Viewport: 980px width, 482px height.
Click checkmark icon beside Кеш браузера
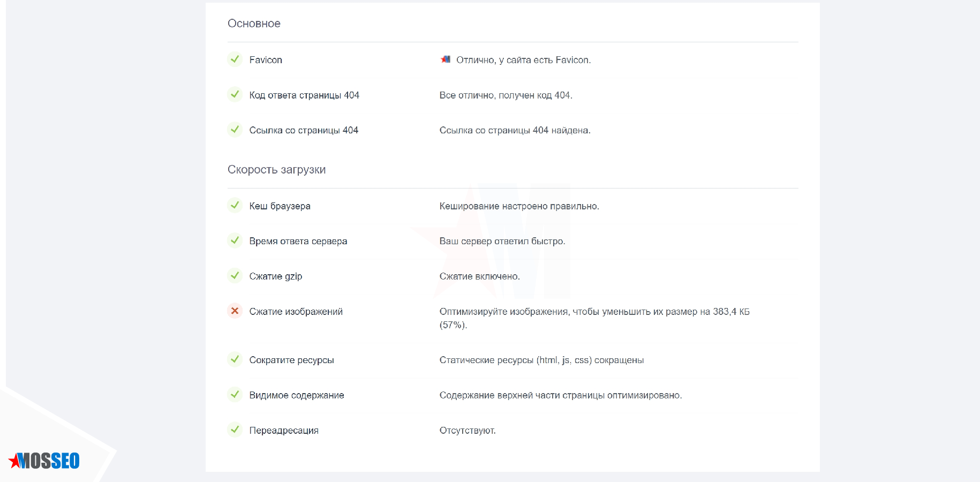(x=235, y=205)
